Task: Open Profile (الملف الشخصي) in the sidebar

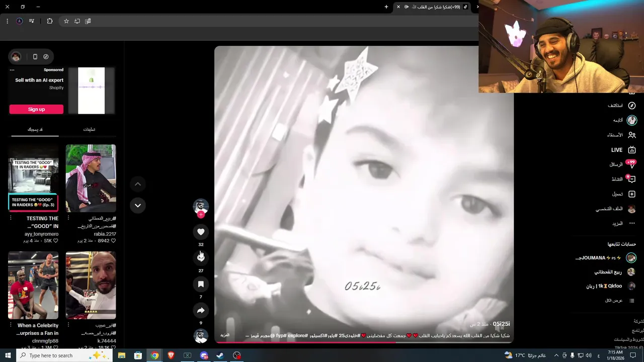Action: point(616,209)
